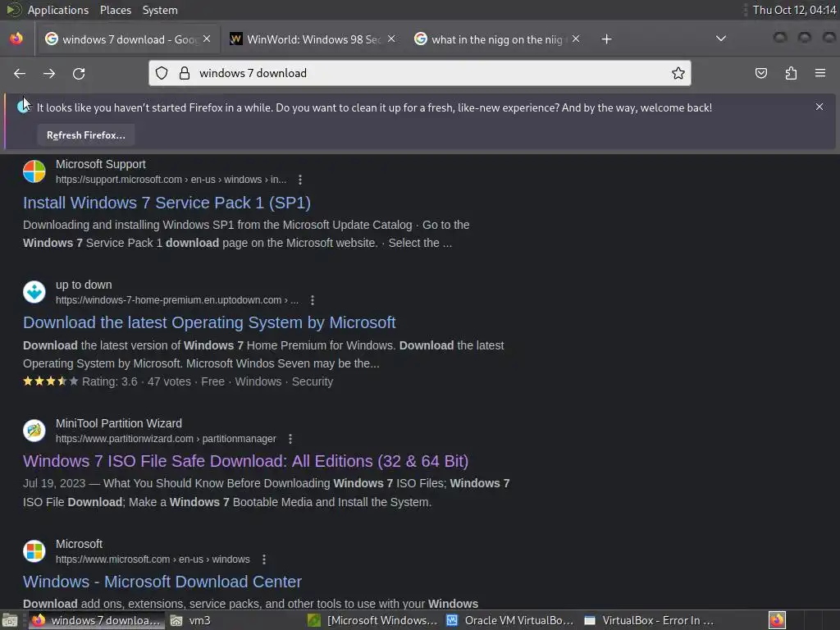Reload the page with the refresh icon
840x630 pixels.
[79, 73]
